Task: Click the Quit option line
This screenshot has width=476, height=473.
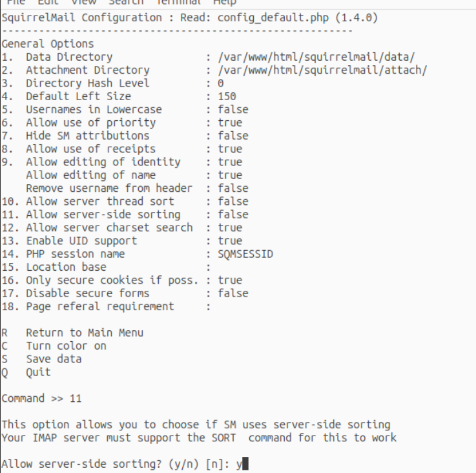Action: click(26, 372)
